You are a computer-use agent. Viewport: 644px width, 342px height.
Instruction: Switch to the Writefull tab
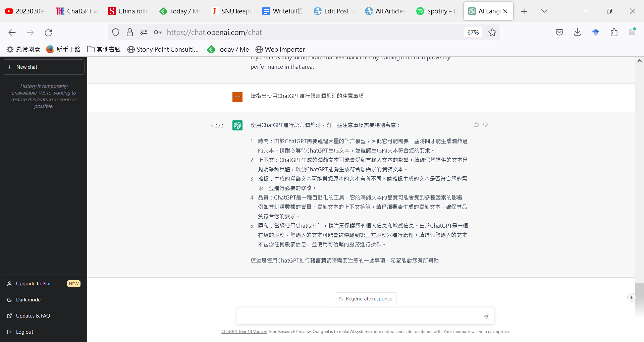[282, 11]
